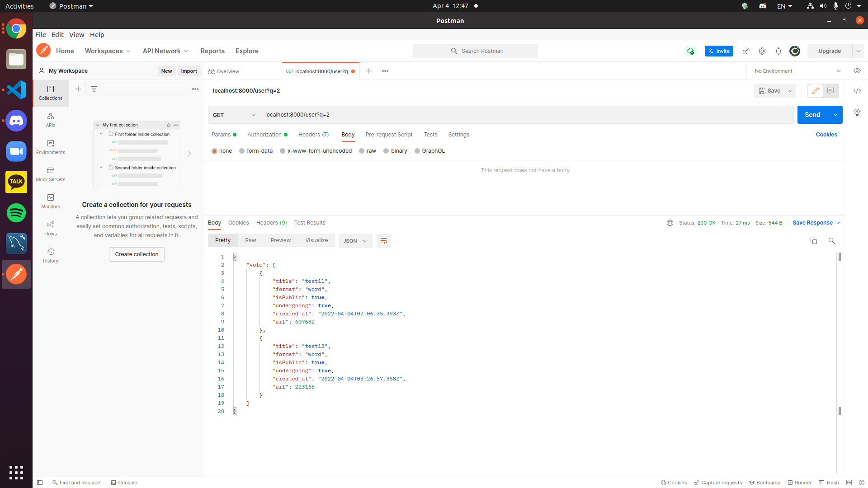The image size is (868, 488).
Task: Open the No Environment selector dropdown
Action: 798,71
